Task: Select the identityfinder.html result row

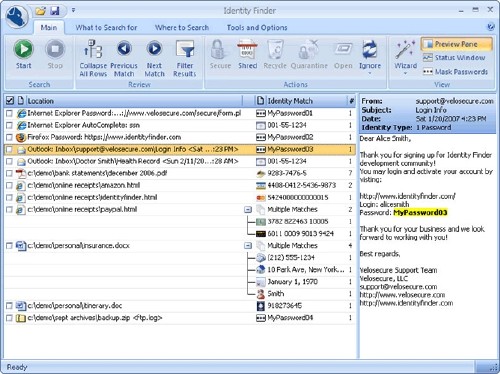Action: click(180, 197)
